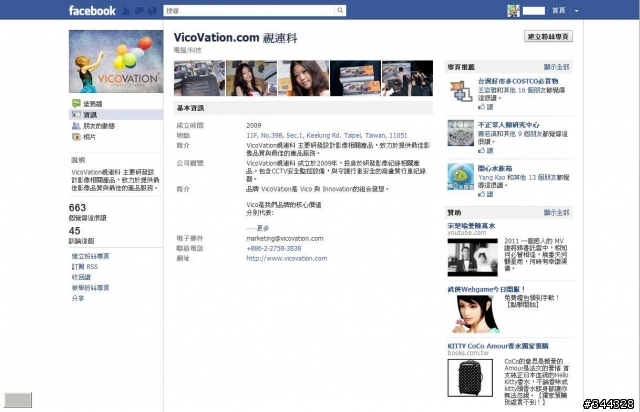
Task: Open 開心水族箱 page title
Action: (x=495, y=168)
